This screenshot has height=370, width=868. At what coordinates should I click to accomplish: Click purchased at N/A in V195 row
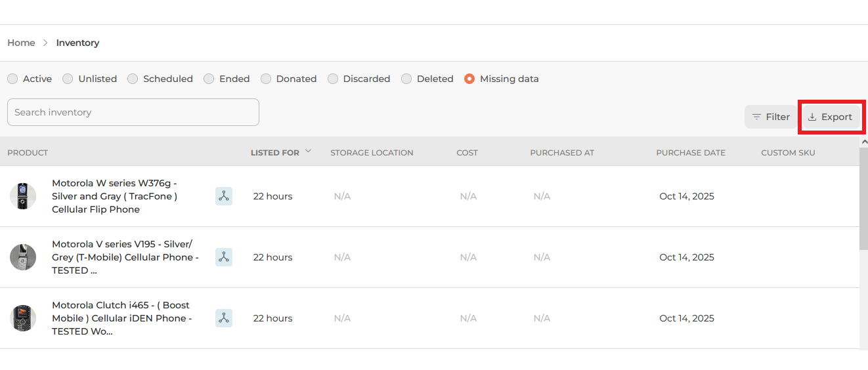pyautogui.click(x=542, y=257)
